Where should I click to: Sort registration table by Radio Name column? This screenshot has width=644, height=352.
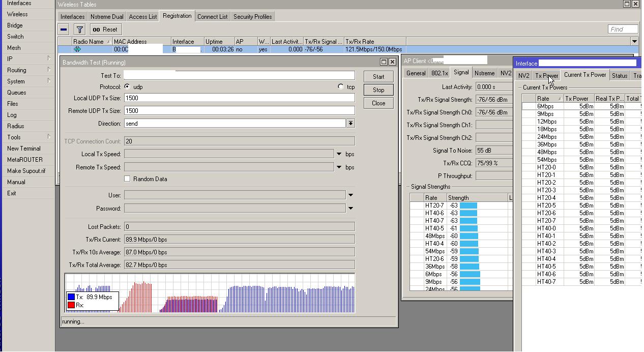pos(92,42)
